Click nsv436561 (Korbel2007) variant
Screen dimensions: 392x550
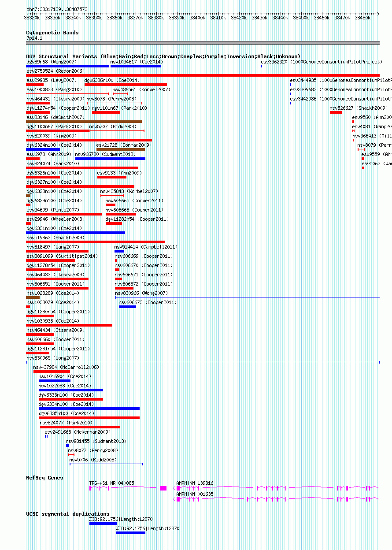141,89
